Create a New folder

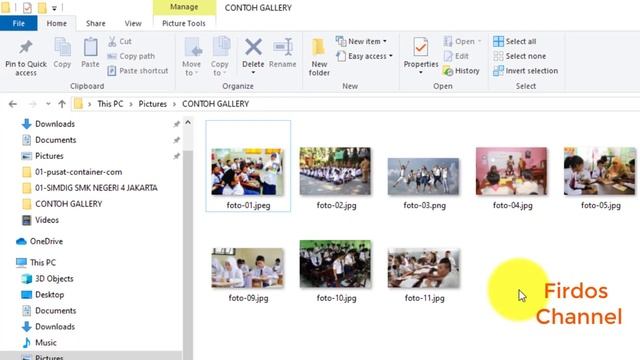pos(319,58)
